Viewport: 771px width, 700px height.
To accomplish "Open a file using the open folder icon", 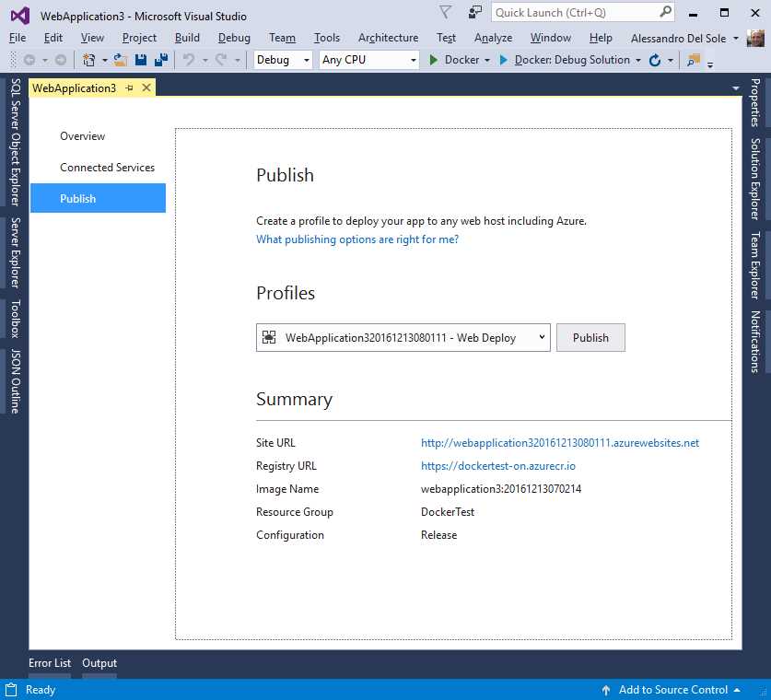I will [118, 59].
